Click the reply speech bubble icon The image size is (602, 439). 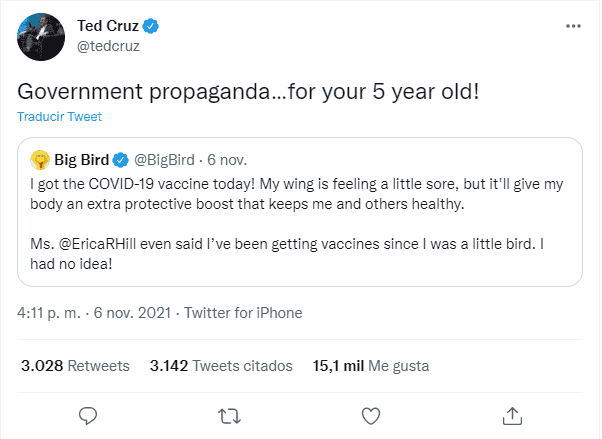[x=88, y=414]
